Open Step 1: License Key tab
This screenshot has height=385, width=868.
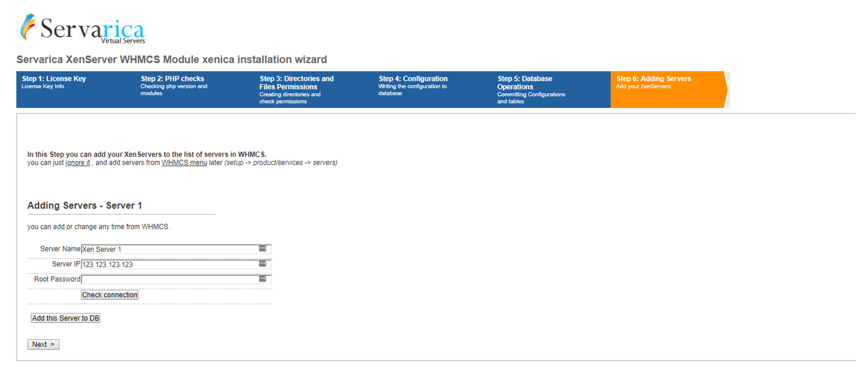[x=76, y=90]
